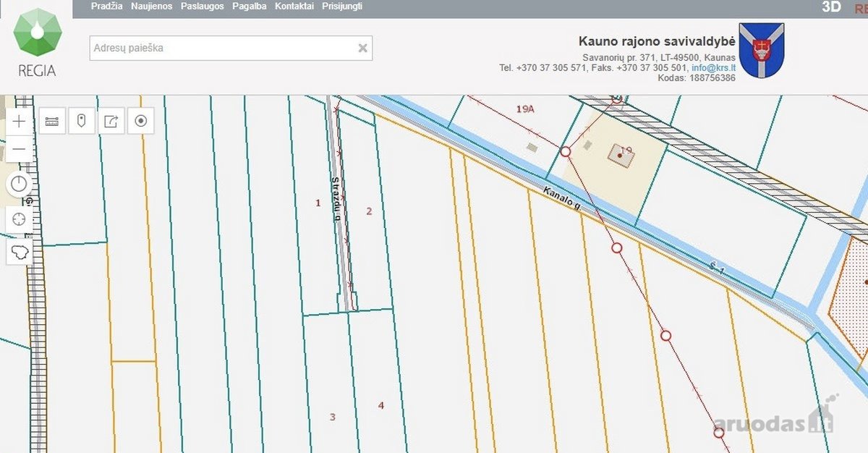Select the parcel numbered 1
This screenshot has height=453, width=868.
318,203
